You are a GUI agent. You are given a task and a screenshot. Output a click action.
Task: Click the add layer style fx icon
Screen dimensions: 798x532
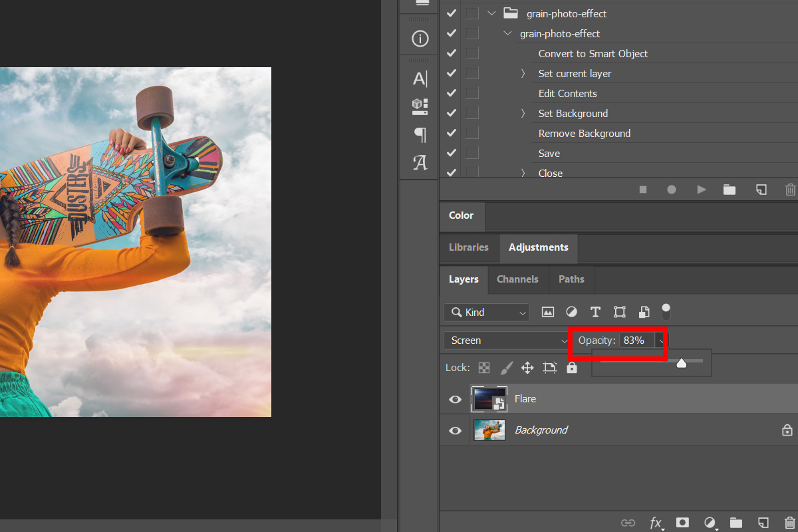(656, 523)
